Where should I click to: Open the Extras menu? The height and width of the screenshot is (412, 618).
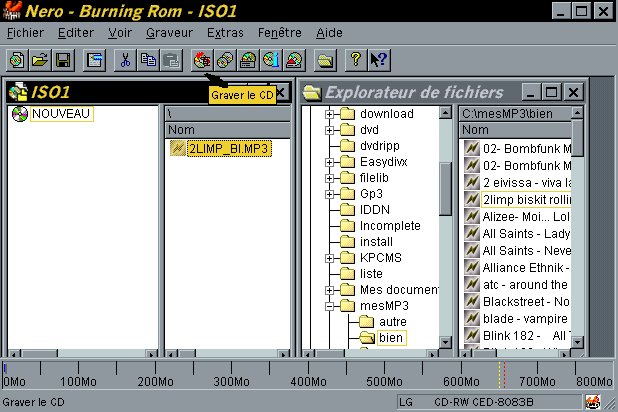(x=225, y=33)
